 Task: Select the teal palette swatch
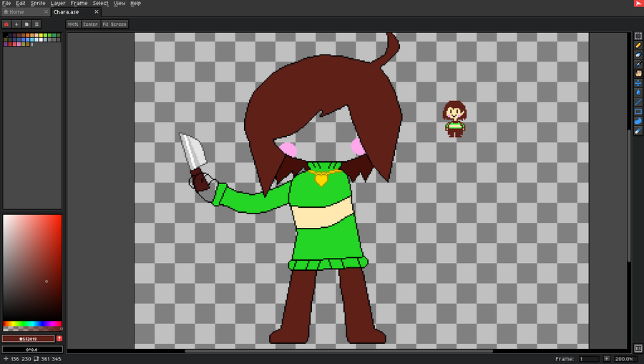(54, 35)
